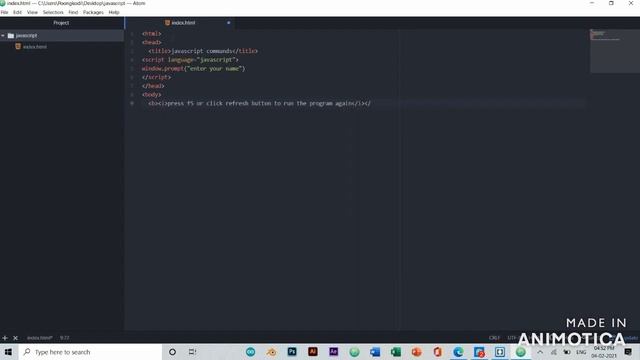Launch Office from the taskbar

click(x=438, y=352)
